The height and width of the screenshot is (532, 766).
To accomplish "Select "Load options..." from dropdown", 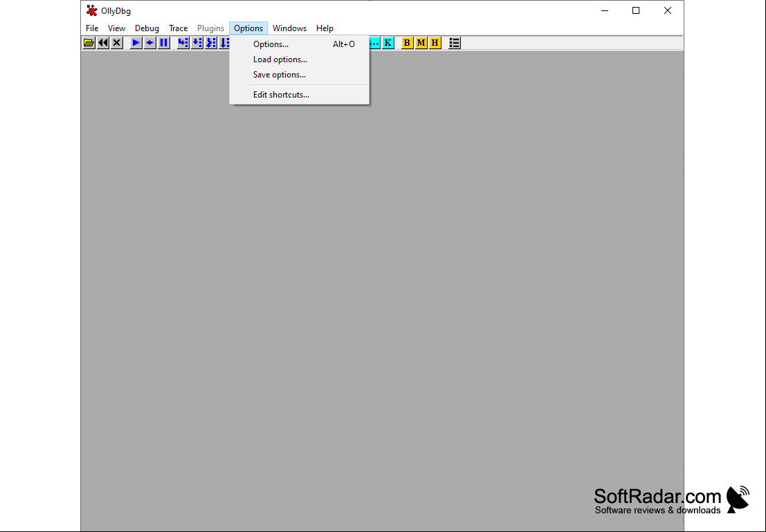I will tap(300, 59).
